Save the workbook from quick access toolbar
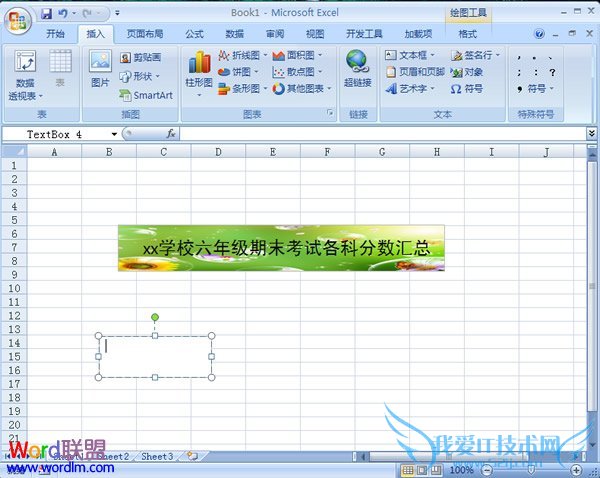The height and width of the screenshot is (478, 600). pyautogui.click(x=47, y=14)
